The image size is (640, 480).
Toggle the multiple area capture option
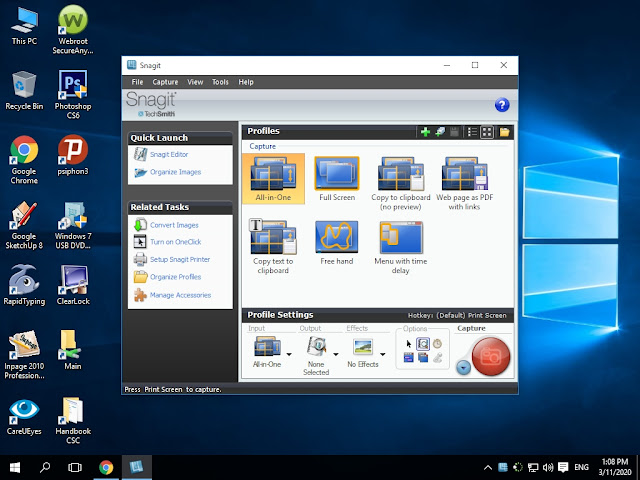tap(423, 358)
